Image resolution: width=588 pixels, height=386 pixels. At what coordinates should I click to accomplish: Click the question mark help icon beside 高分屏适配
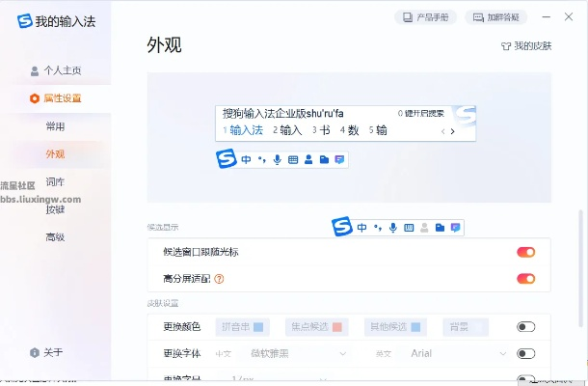point(219,279)
